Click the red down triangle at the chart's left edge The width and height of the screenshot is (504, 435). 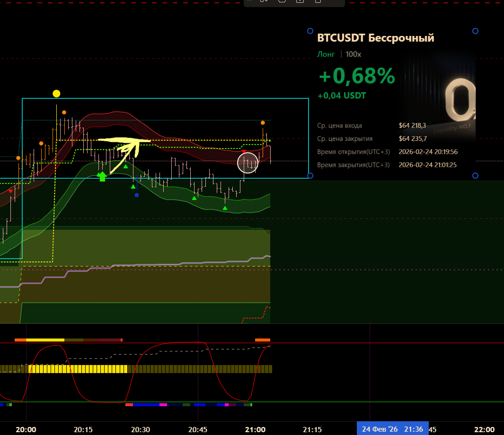11,191
